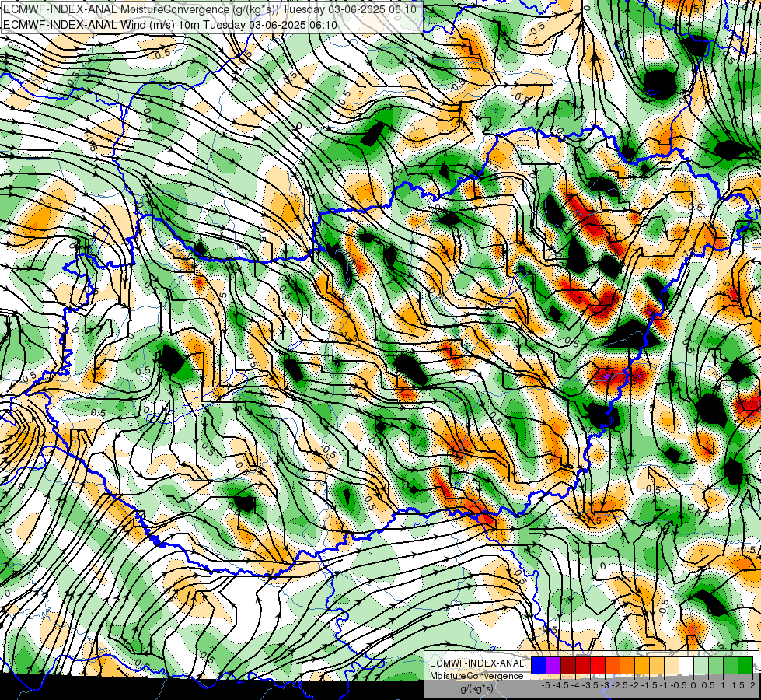
Task: Click the legend unit g/(kg*s)
Action: (x=477, y=688)
